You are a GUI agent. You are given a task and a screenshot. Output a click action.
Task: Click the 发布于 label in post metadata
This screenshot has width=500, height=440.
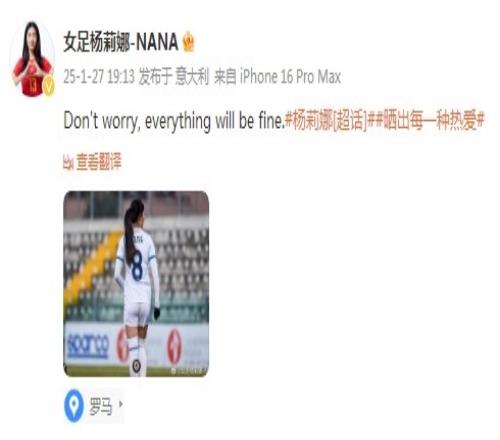point(155,77)
